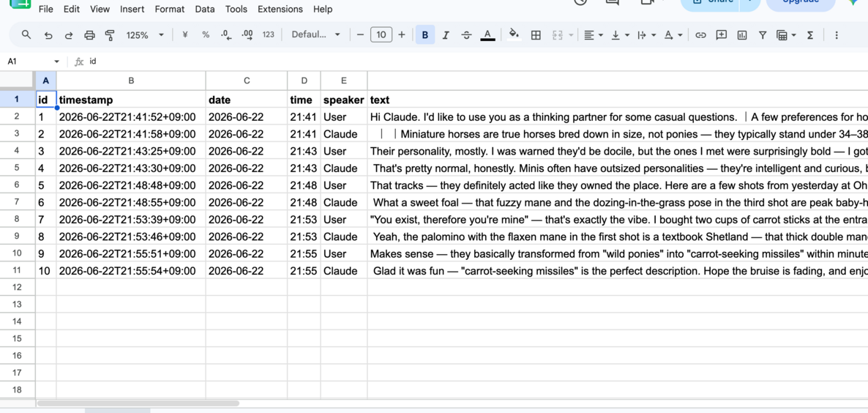The width and height of the screenshot is (868, 413).
Task: Toggle bold formatting
Action: click(425, 35)
